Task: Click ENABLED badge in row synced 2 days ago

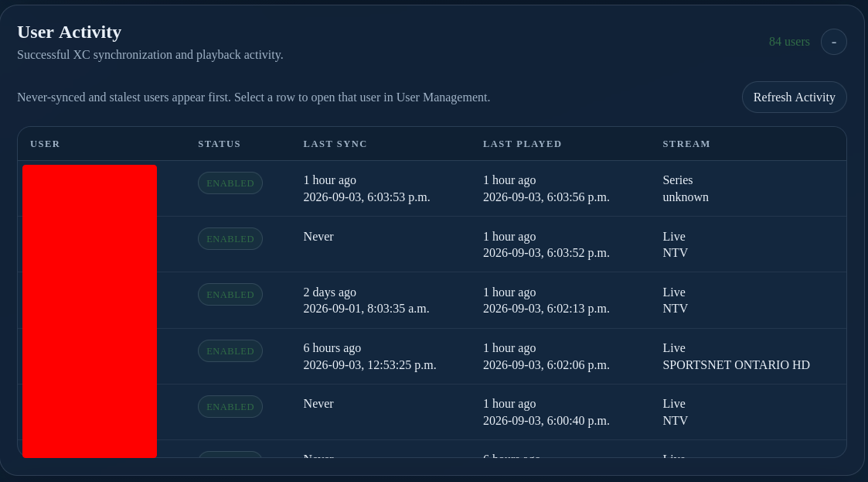Action: coord(230,295)
